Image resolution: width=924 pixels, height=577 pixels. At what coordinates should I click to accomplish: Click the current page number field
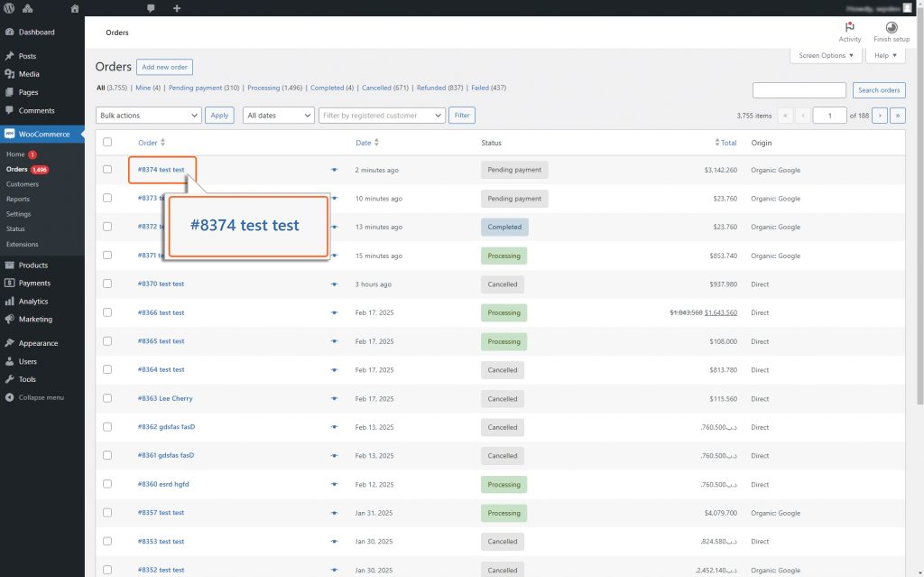tap(830, 116)
